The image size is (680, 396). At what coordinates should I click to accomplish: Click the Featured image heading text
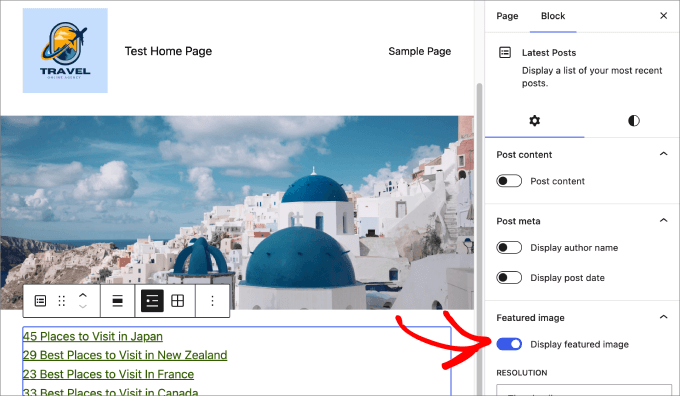click(530, 318)
